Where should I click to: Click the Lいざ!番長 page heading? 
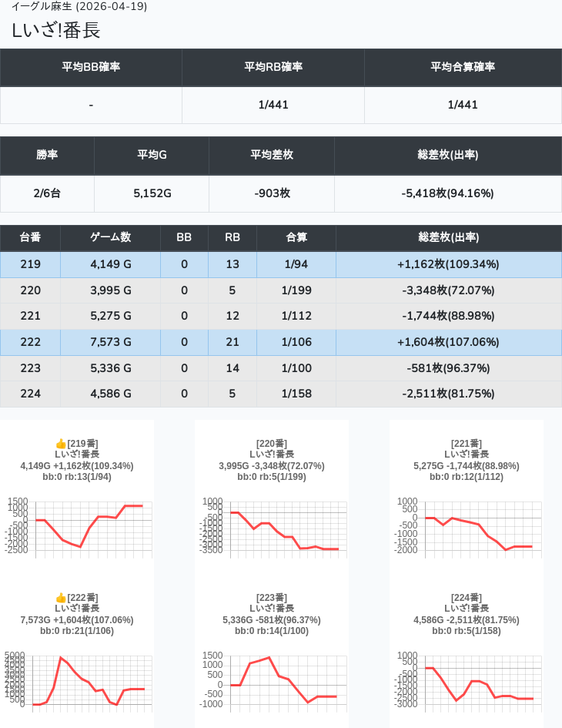click(56, 30)
